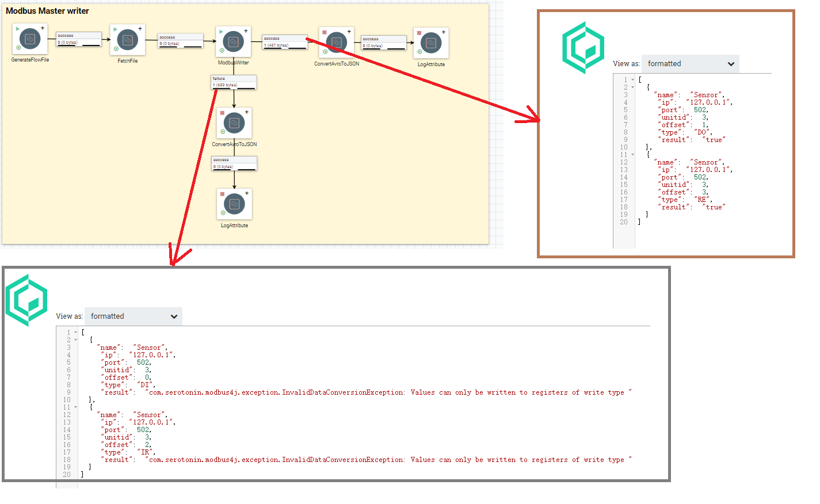Fold line 1 array in the right viewer

click(x=633, y=80)
